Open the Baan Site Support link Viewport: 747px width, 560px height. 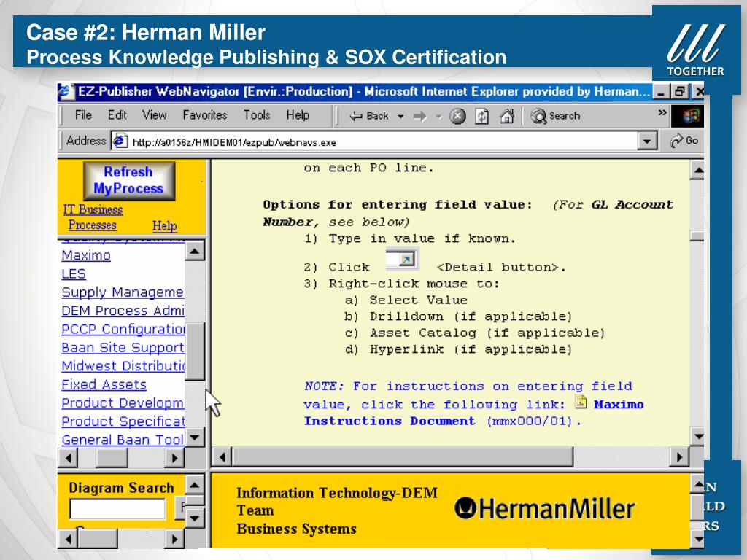click(x=123, y=348)
